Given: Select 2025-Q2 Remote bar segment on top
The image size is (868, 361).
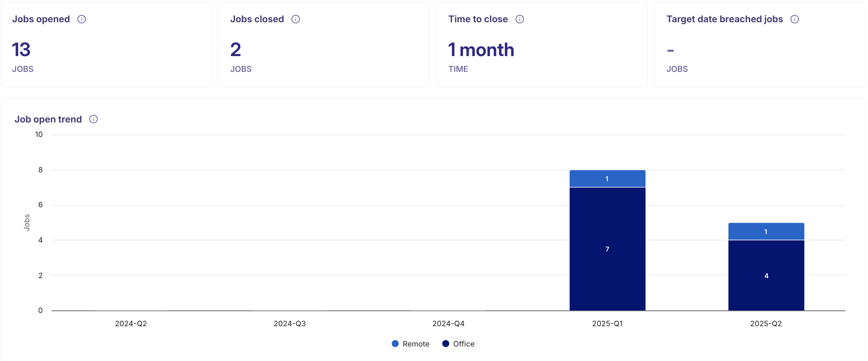Looking at the screenshot, I should (x=766, y=231).
